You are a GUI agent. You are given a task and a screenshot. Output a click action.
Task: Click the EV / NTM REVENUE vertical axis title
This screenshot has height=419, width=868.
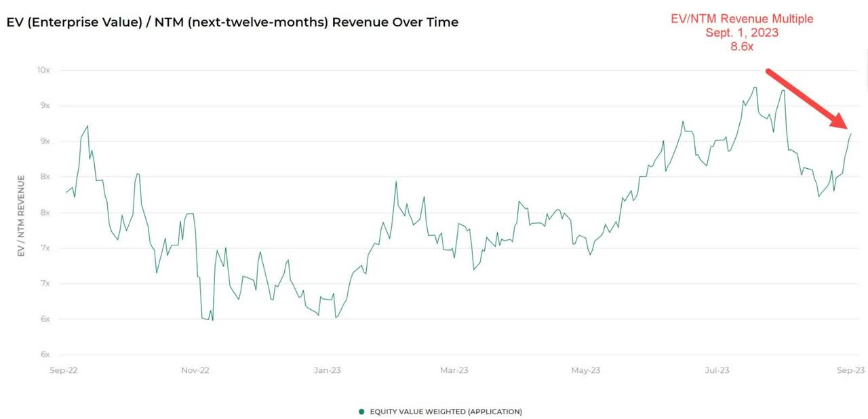[22, 215]
